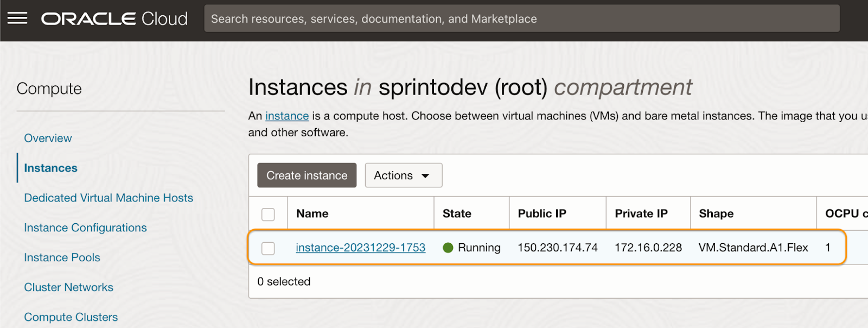Click the Shape column header
868x328 pixels.
pyautogui.click(x=716, y=213)
